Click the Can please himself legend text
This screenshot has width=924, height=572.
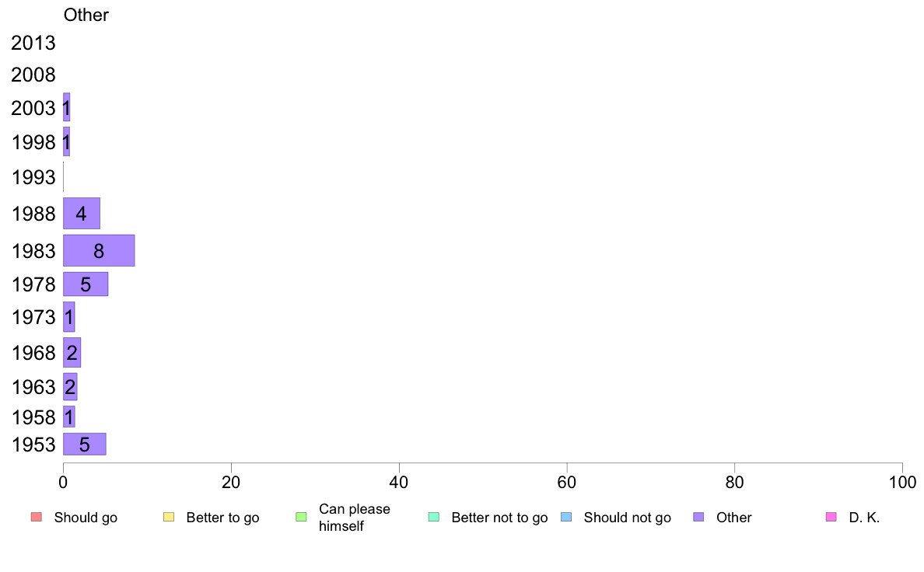(355, 518)
